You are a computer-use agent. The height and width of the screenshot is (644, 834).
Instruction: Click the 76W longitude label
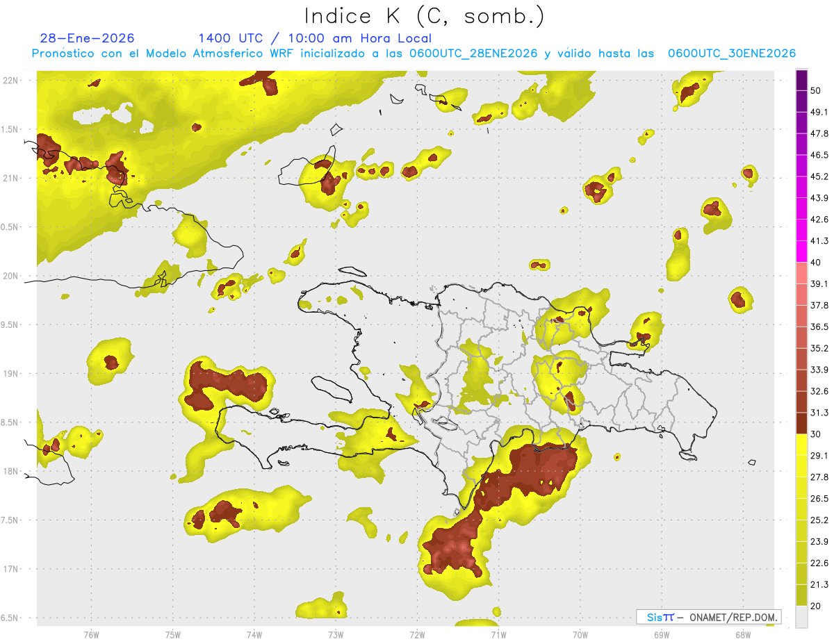coord(91,635)
